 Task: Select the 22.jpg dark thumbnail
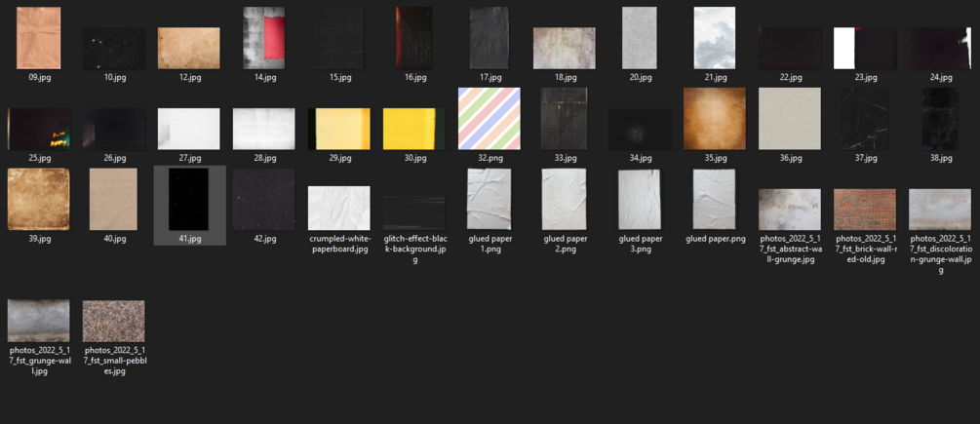pyautogui.click(x=790, y=48)
